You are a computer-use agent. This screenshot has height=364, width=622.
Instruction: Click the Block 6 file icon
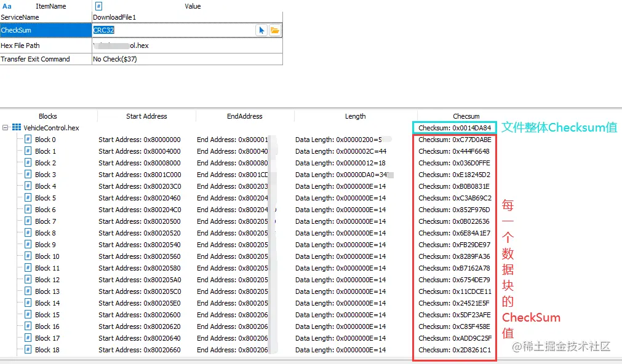point(28,209)
